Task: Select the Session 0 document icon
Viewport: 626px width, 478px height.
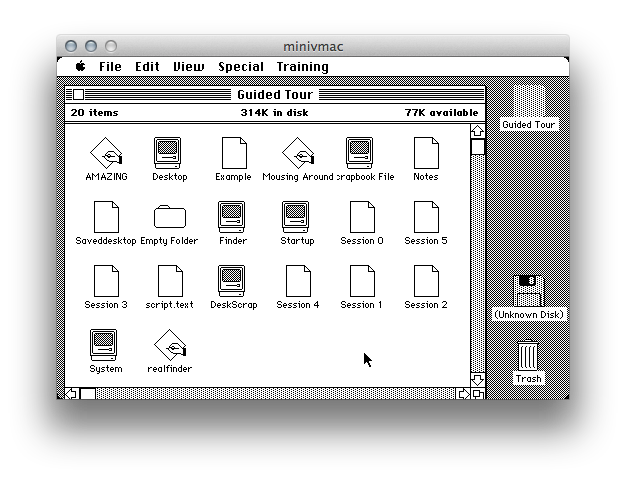Action: pos(362,217)
